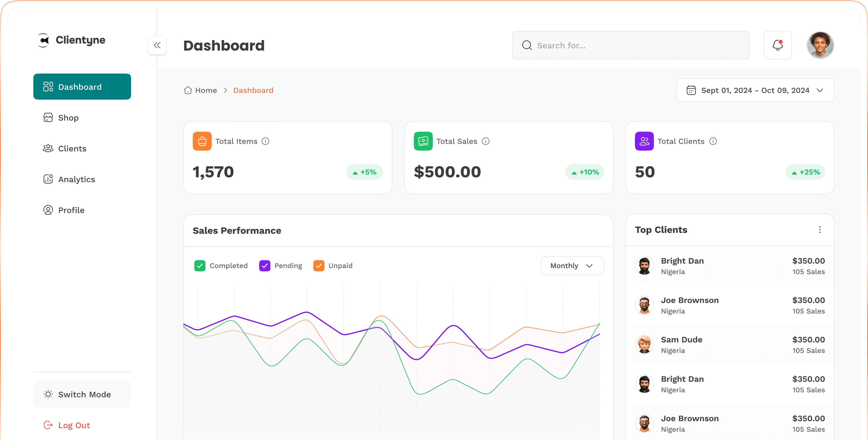Open the Clients section via its icon
The height and width of the screenshot is (440, 868).
click(48, 148)
